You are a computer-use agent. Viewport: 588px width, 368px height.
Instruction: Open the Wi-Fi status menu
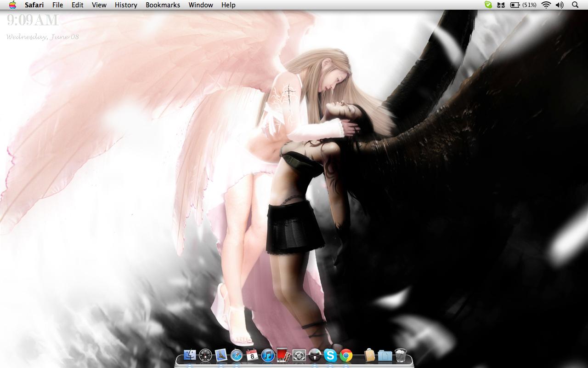point(546,5)
